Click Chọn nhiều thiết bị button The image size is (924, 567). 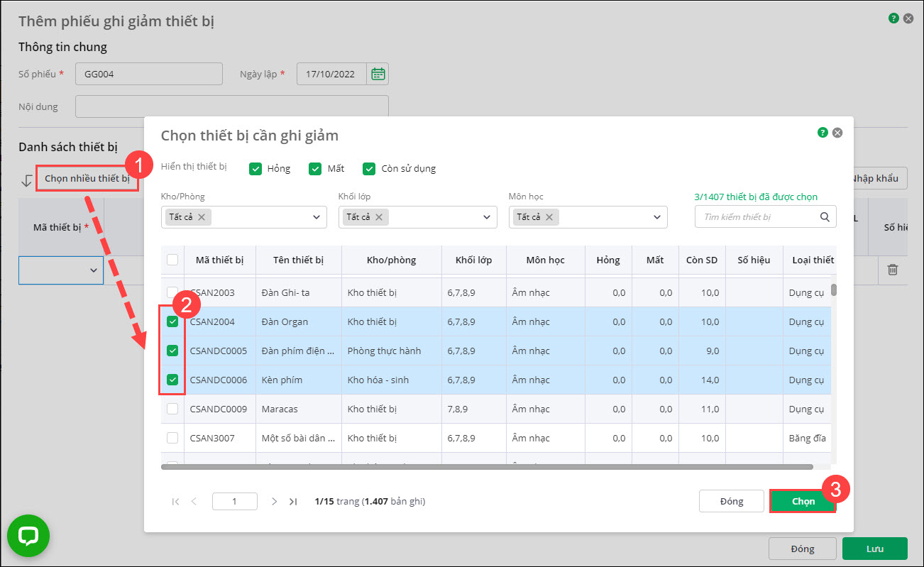pyautogui.click(x=87, y=179)
